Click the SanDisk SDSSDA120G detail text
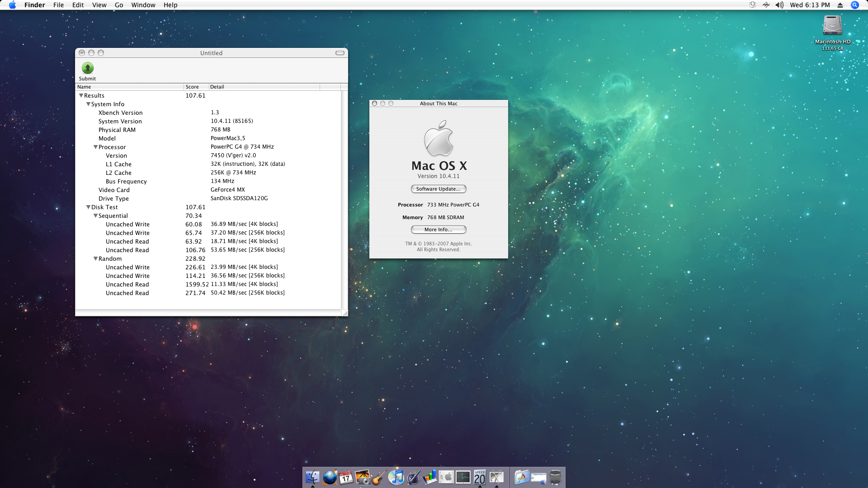 239,198
